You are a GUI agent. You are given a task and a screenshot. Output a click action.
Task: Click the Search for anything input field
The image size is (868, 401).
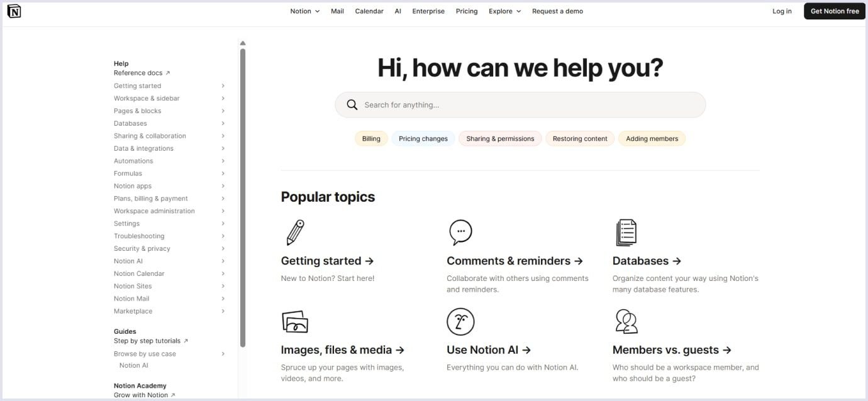pyautogui.click(x=528, y=105)
